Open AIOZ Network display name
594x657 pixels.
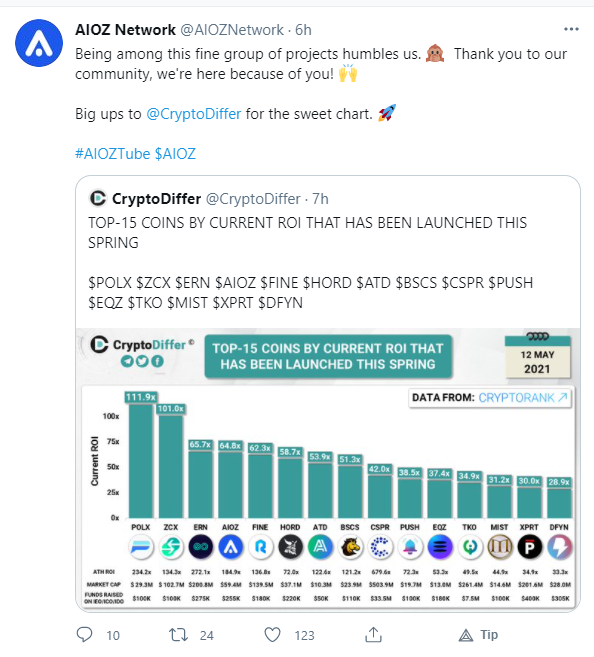tap(125, 30)
